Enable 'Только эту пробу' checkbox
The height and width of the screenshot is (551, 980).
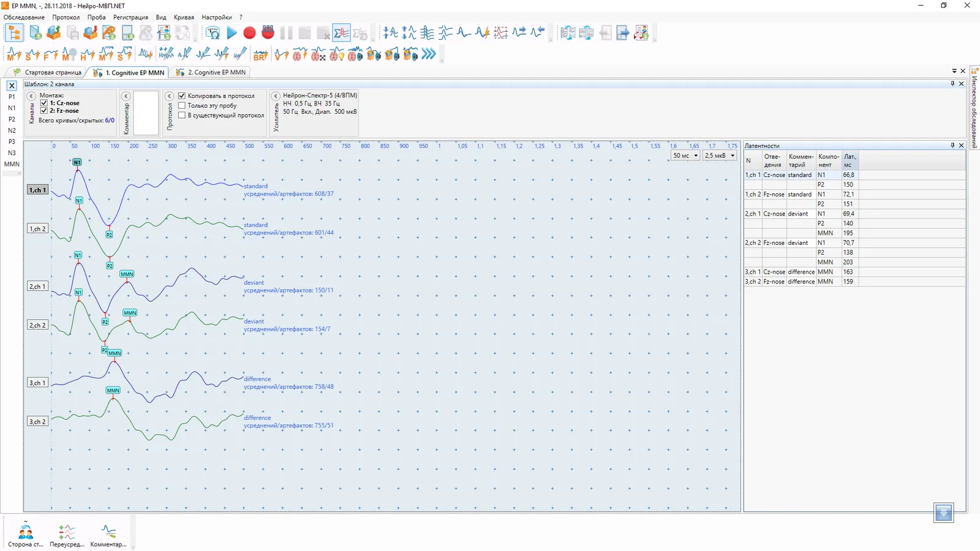[x=182, y=105]
